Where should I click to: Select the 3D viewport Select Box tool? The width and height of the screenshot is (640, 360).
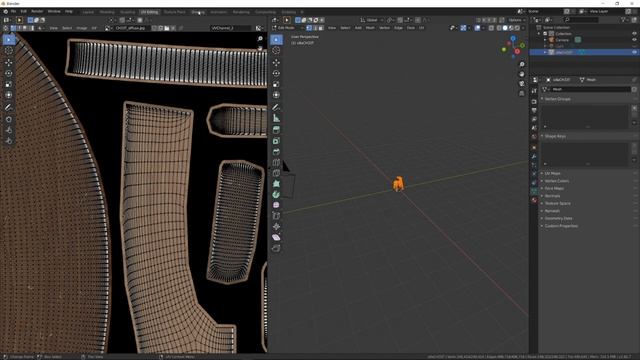pyautogui.click(x=276, y=40)
